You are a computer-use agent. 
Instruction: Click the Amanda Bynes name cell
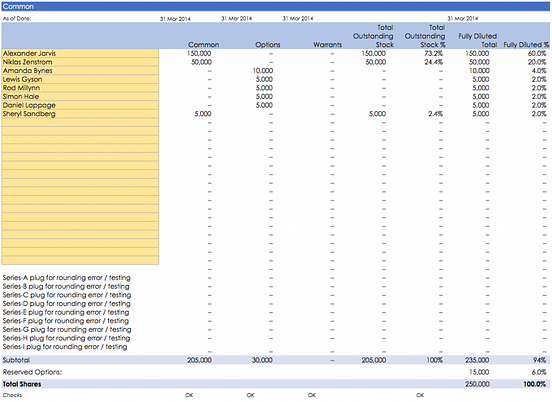(80, 71)
